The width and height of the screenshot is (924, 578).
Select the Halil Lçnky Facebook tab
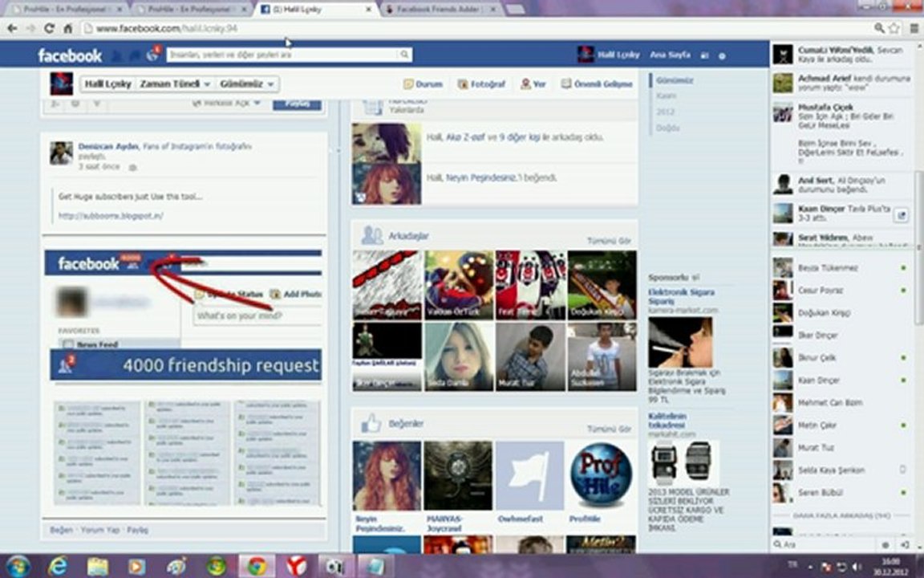317,10
